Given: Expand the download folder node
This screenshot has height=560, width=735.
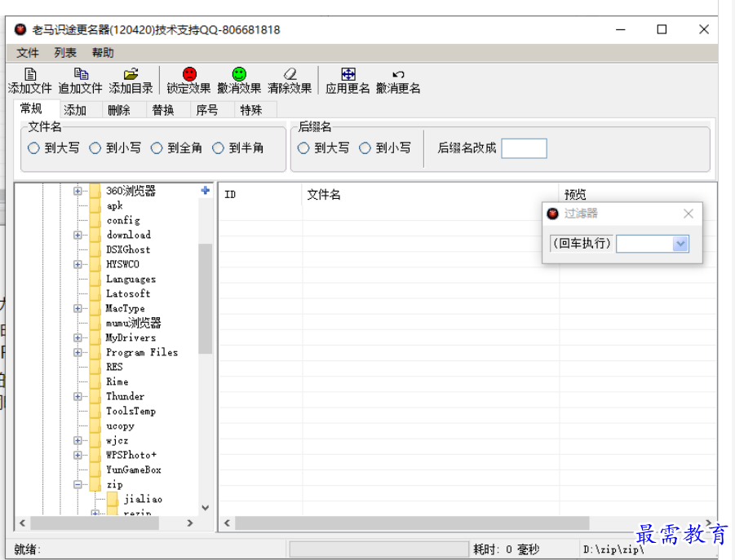Looking at the screenshot, I should point(77,235).
